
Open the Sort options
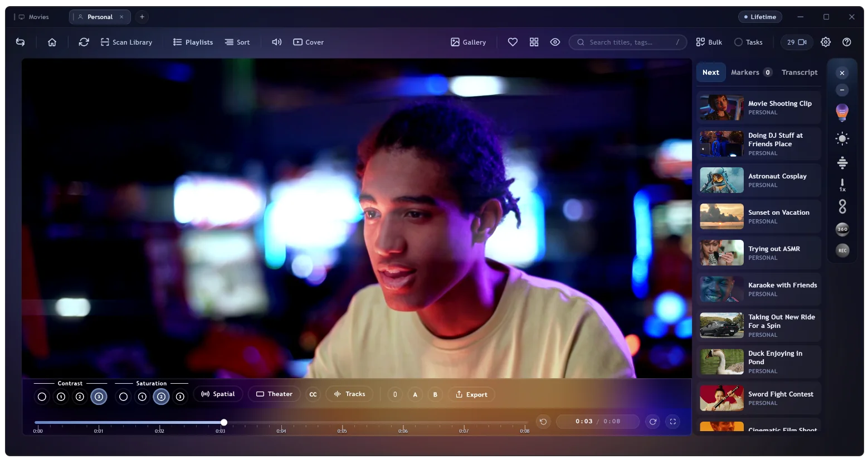coord(237,42)
